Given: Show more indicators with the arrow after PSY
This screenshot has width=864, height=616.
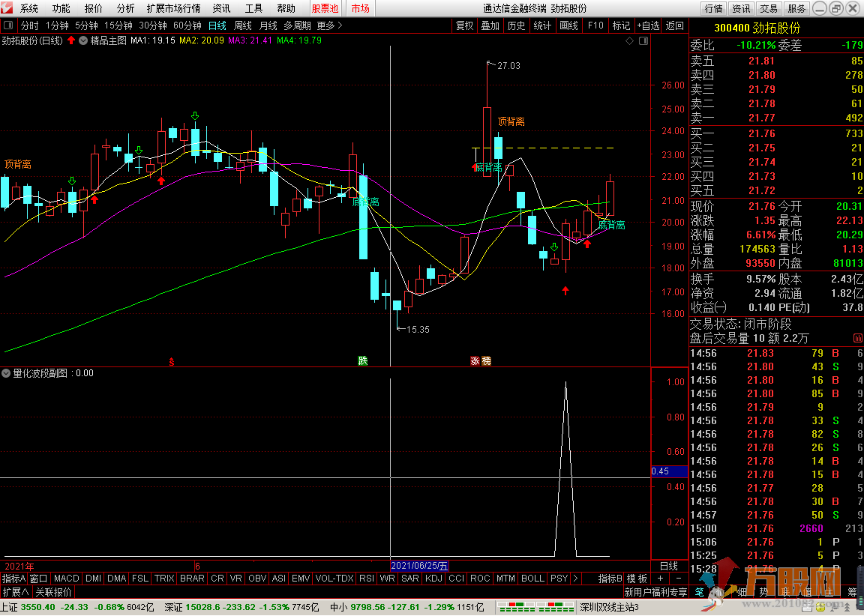Looking at the screenshot, I should pyautogui.click(x=575, y=579).
